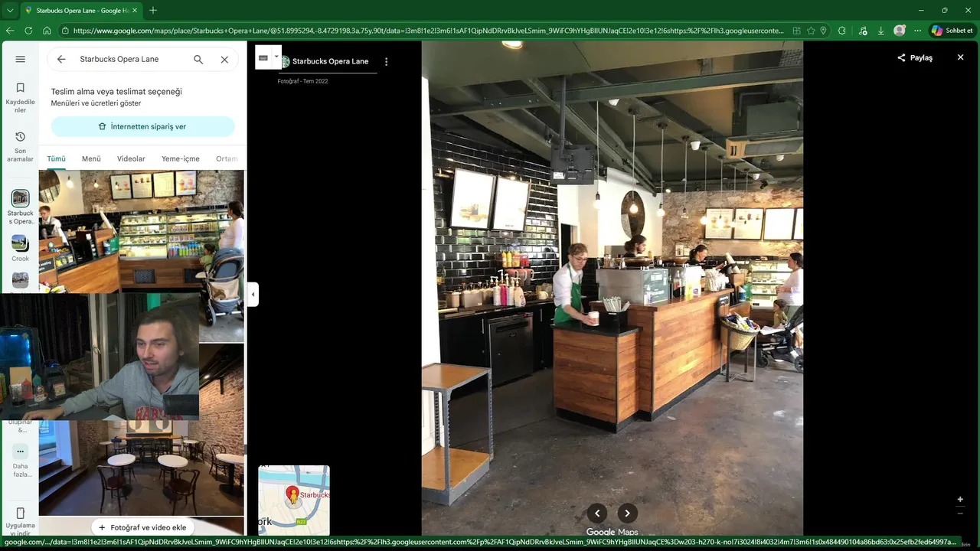The image size is (980, 551).
Task: Open the tab actions dropdown at top left
Action: pos(9,10)
